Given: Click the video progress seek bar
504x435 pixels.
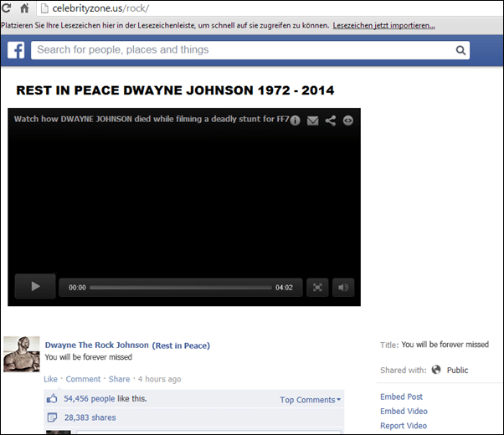Looking at the screenshot, I should click(181, 288).
